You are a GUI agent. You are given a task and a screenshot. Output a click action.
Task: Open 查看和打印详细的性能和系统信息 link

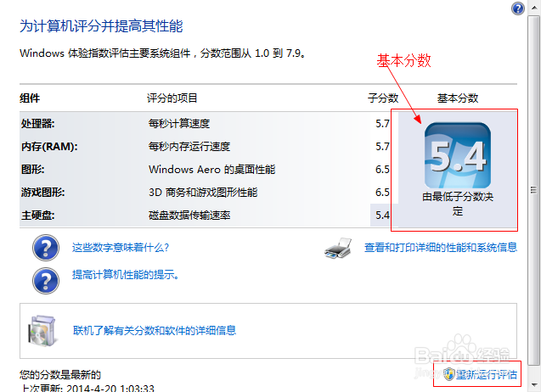point(441,248)
